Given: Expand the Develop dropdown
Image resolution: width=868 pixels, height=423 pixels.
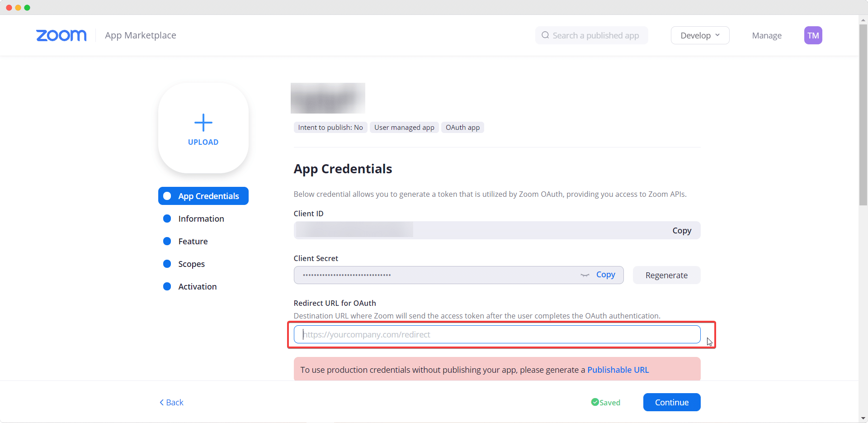Looking at the screenshot, I should click(700, 35).
